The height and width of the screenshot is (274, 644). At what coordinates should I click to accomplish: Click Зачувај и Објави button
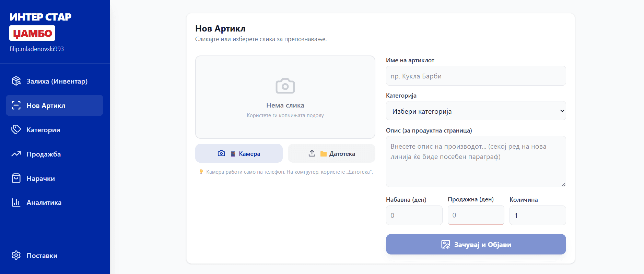click(476, 244)
